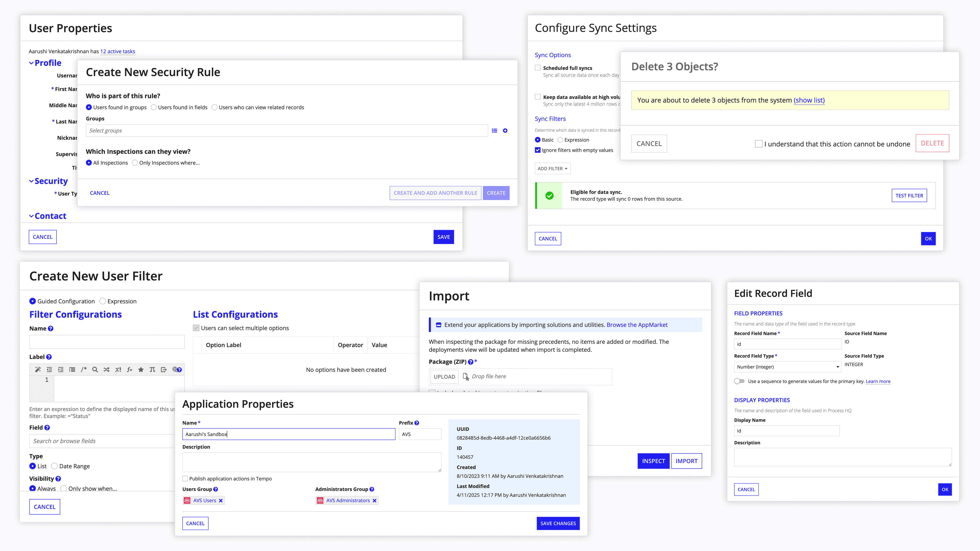Click the help icon next to Name in User Filter
This screenshot has height=551, width=980.
pyautogui.click(x=50, y=329)
